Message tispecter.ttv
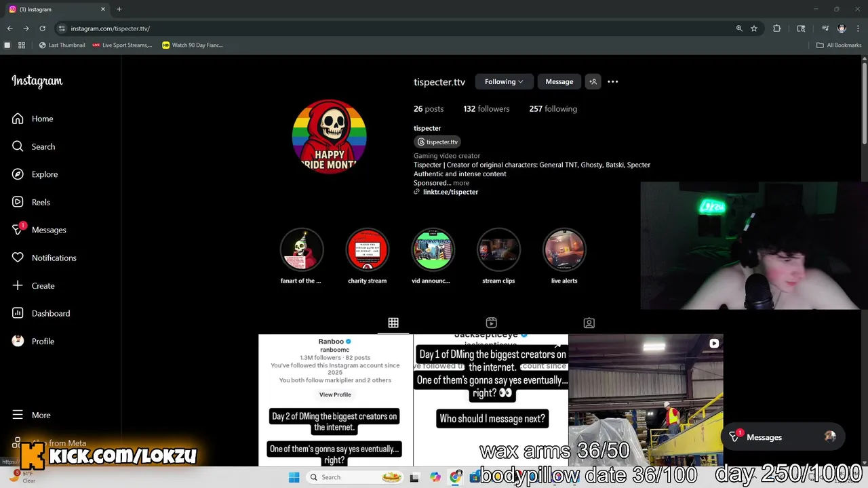This screenshot has height=488, width=868. [x=559, y=81]
